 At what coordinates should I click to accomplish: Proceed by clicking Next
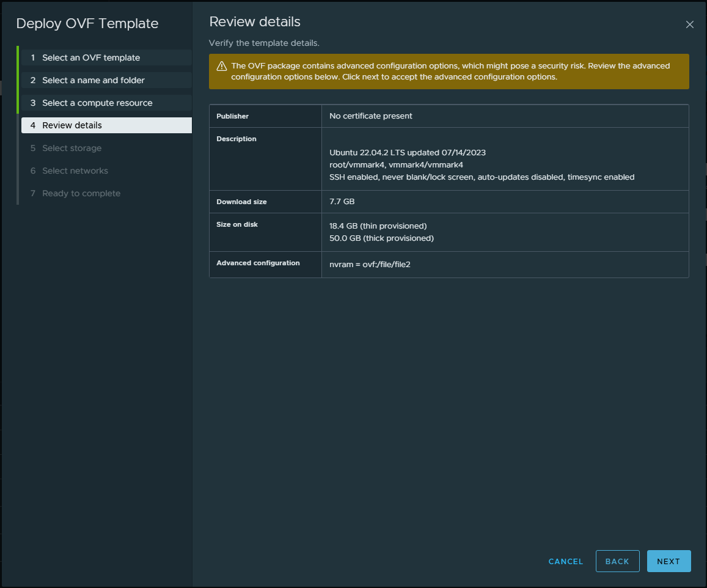[x=669, y=561]
